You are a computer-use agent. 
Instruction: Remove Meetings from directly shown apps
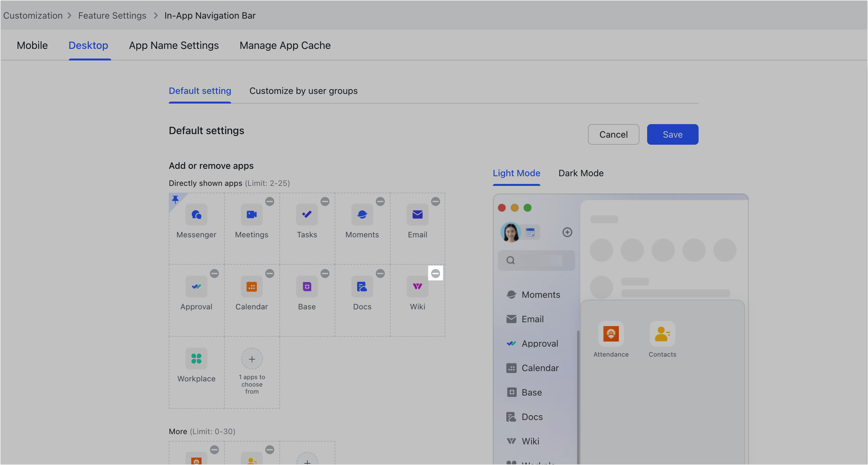(270, 202)
